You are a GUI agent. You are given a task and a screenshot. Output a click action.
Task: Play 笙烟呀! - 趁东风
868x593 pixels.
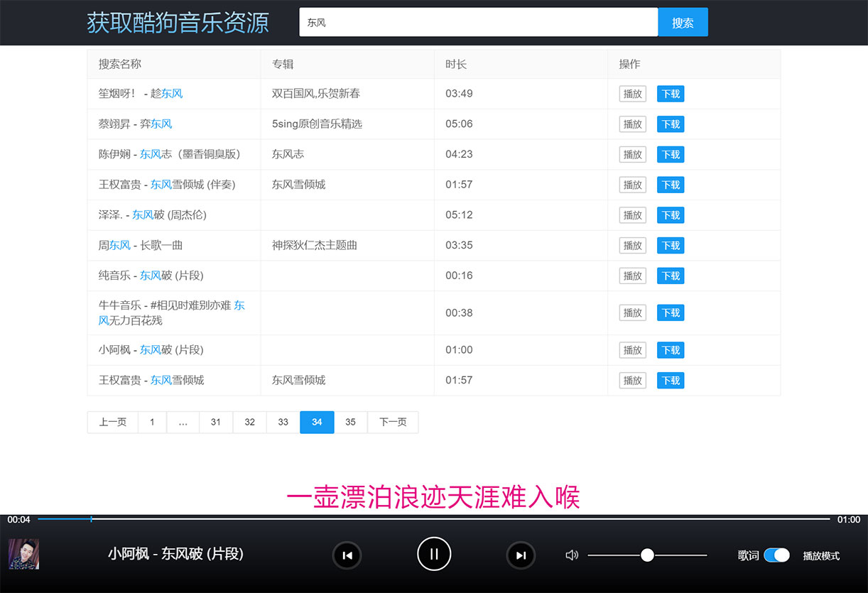coord(632,93)
